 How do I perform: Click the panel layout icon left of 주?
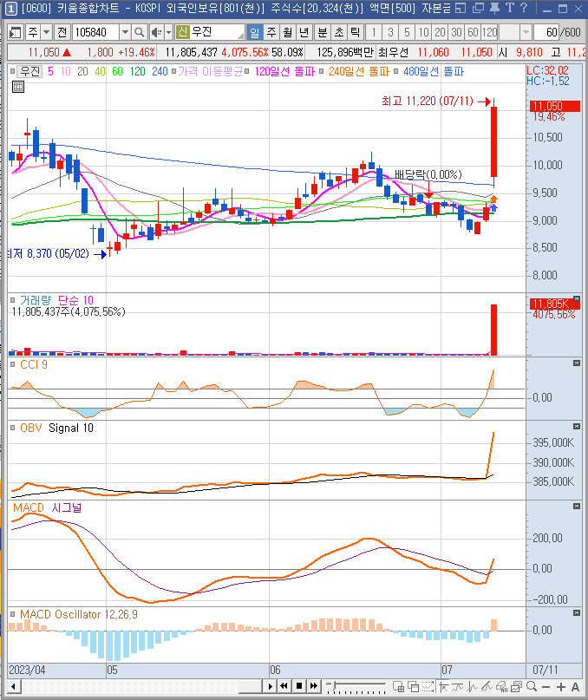pos(16,32)
